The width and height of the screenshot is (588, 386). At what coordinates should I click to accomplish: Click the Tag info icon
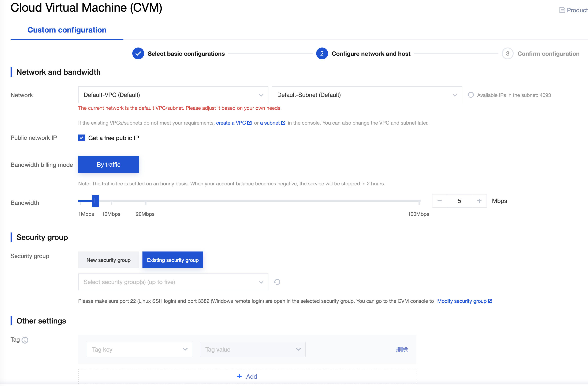[25, 340]
